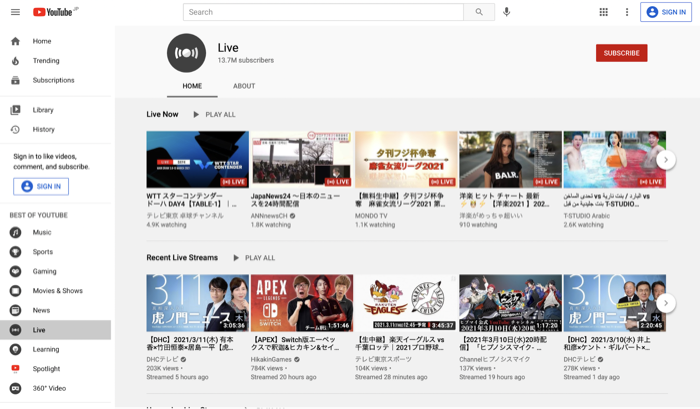Open the Hypnosis Mic stream thumbnail 1:17:20
Viewport: 700px width, 409px height.
(x=510, y=303)
